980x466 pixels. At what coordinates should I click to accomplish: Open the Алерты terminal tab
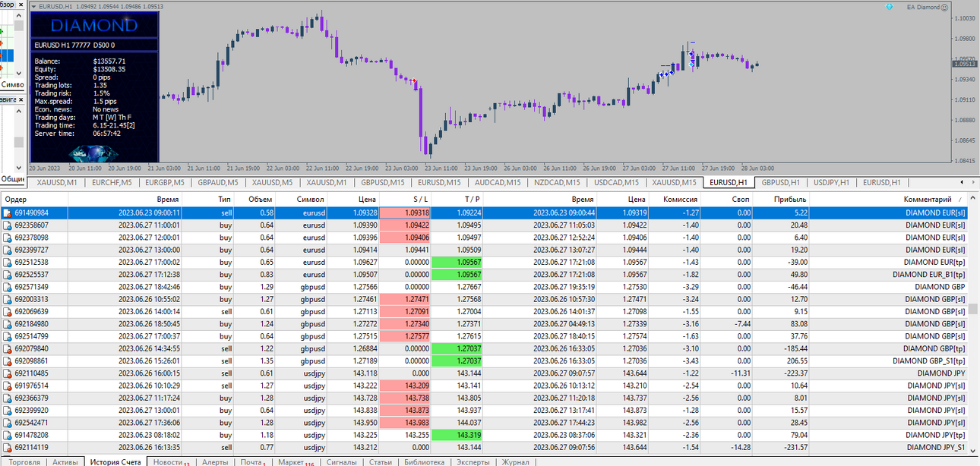215,461
